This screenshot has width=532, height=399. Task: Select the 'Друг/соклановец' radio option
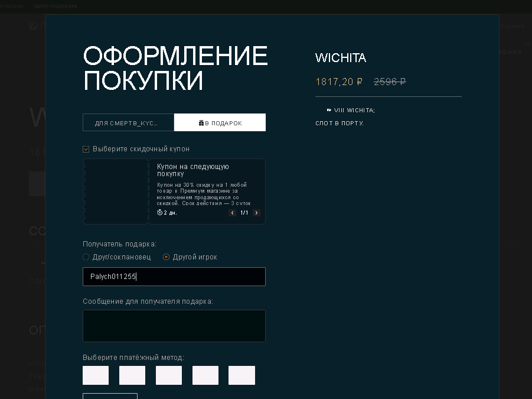(x=86, y=257)
